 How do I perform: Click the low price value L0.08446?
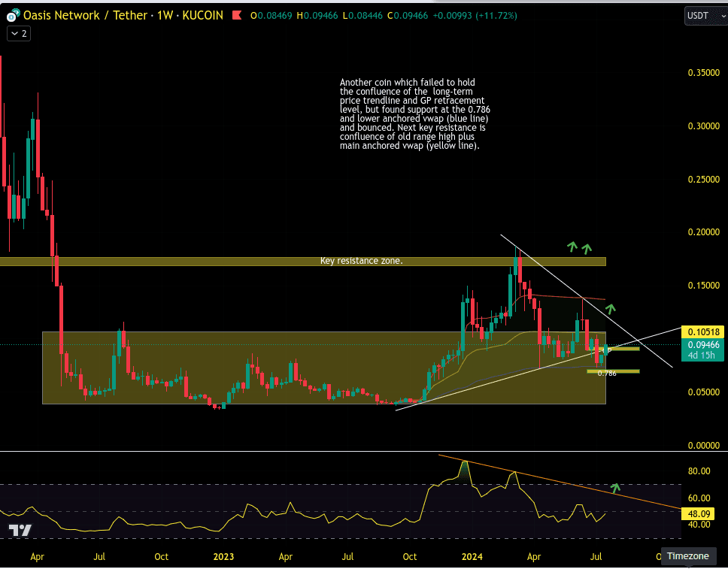tap(362, 16)
